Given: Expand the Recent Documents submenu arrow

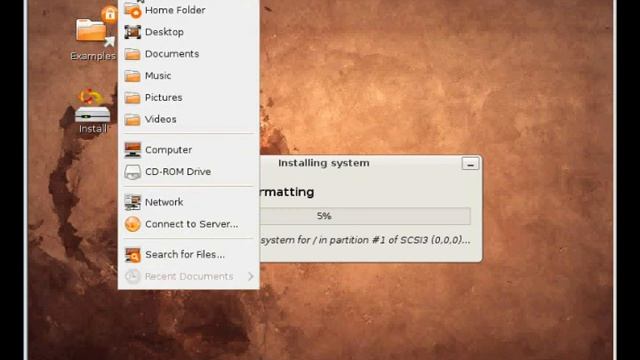Looking at the screenshot, I should pos(250,276).
